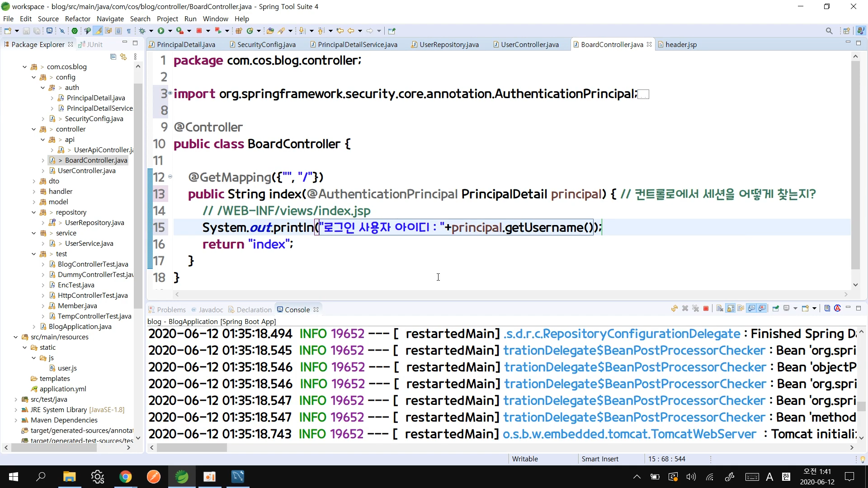Viewport: 868px width, 488px height.
Task: Open the Refactor menu
Action: 77,19
